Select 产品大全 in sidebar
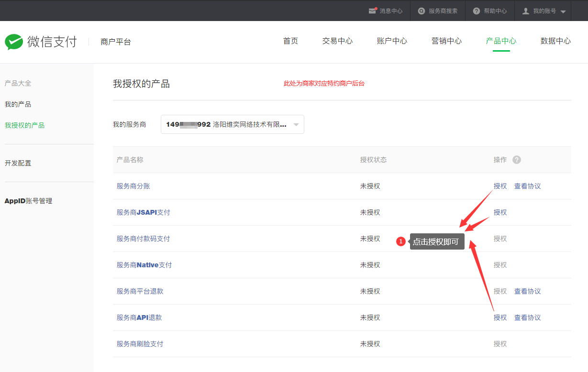 [x=18, y=83]
